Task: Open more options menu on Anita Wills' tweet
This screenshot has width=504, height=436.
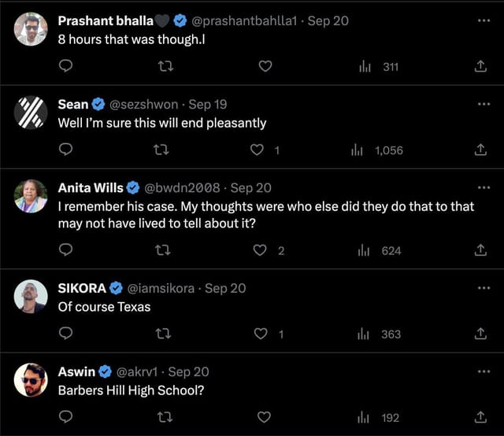Action: (x=484, y=187)
